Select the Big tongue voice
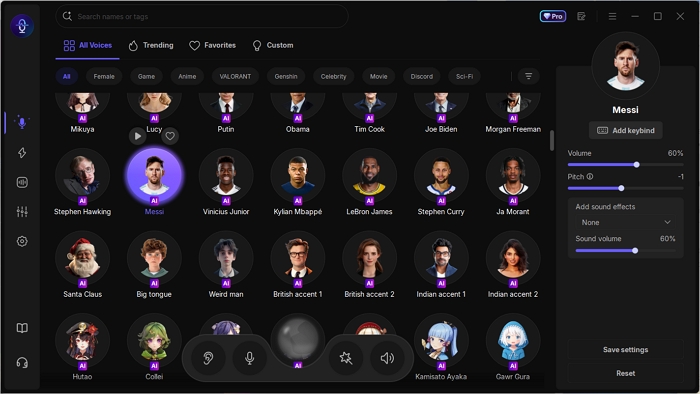Image resolution: width=700 pixels, height=394 pixels. tap(154, 265)
